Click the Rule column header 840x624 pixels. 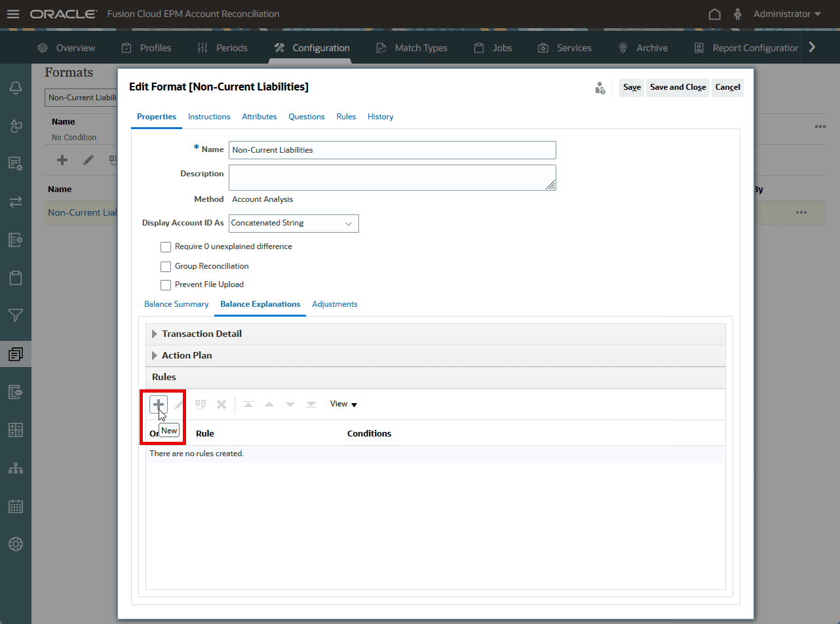coord(205,433)
